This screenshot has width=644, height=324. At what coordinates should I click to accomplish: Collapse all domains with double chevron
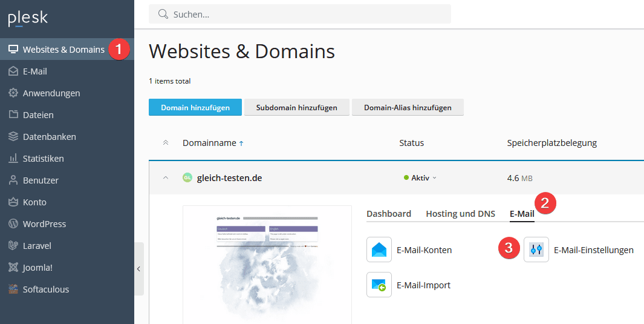tap(166, 143)
